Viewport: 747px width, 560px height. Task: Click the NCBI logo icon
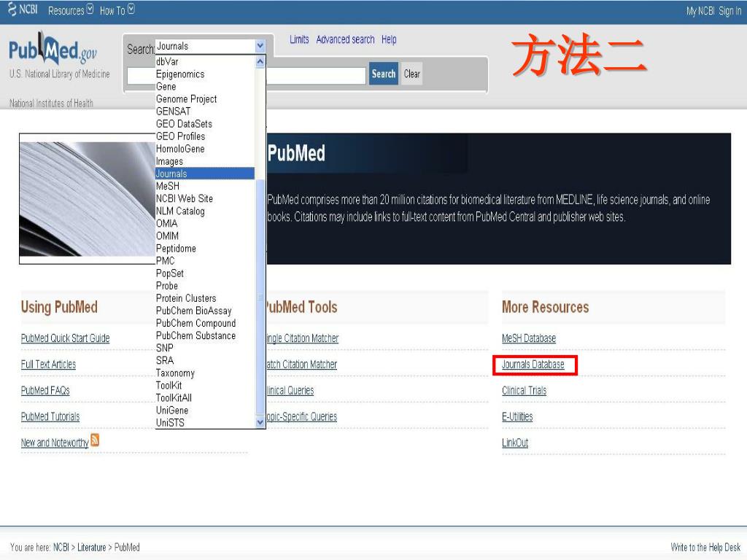click(23, 9)
